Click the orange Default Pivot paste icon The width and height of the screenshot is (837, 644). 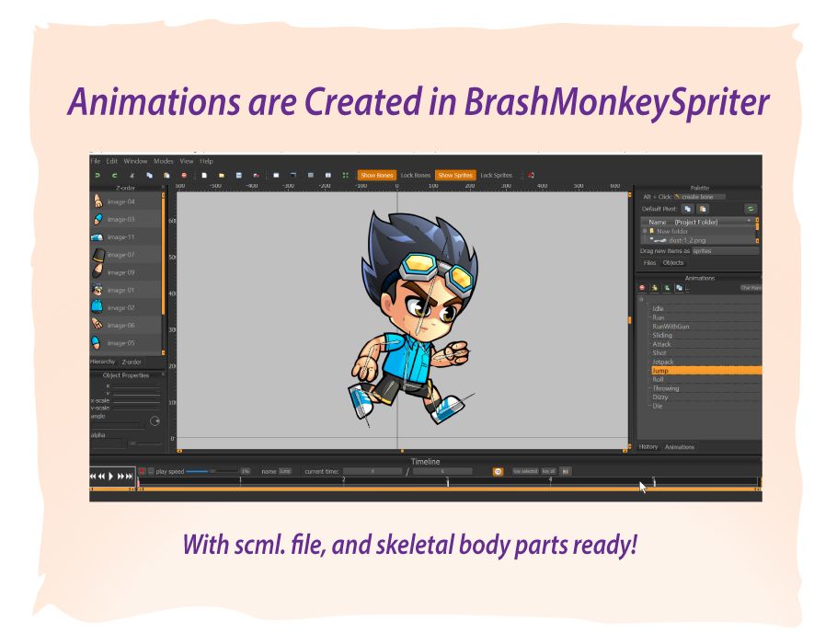pos(703,209)
